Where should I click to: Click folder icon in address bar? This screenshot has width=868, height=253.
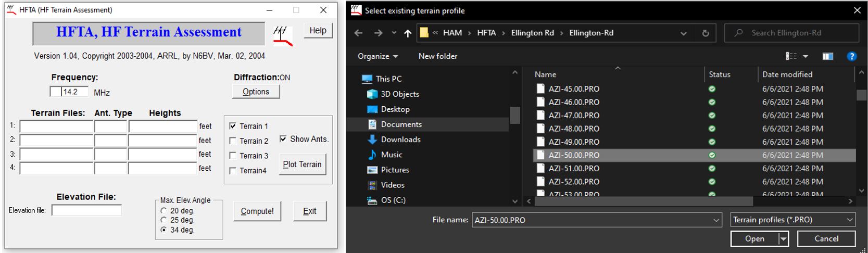(424, 33)
